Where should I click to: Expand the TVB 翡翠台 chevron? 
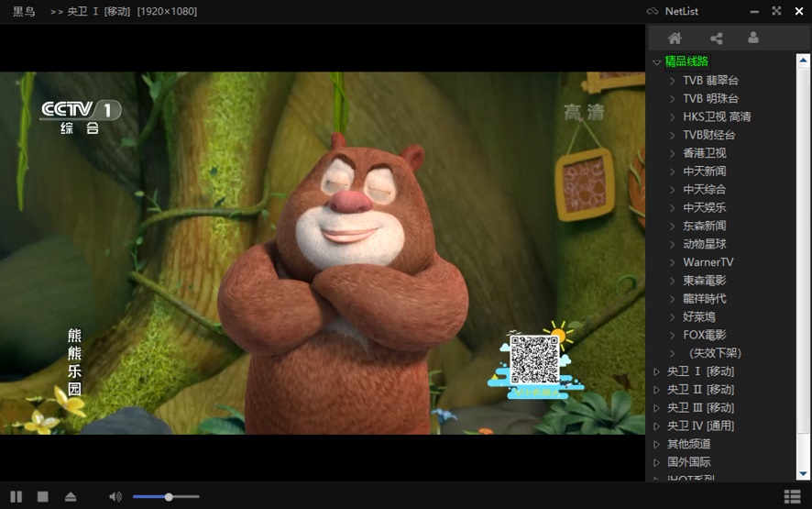tap(672, 81)
